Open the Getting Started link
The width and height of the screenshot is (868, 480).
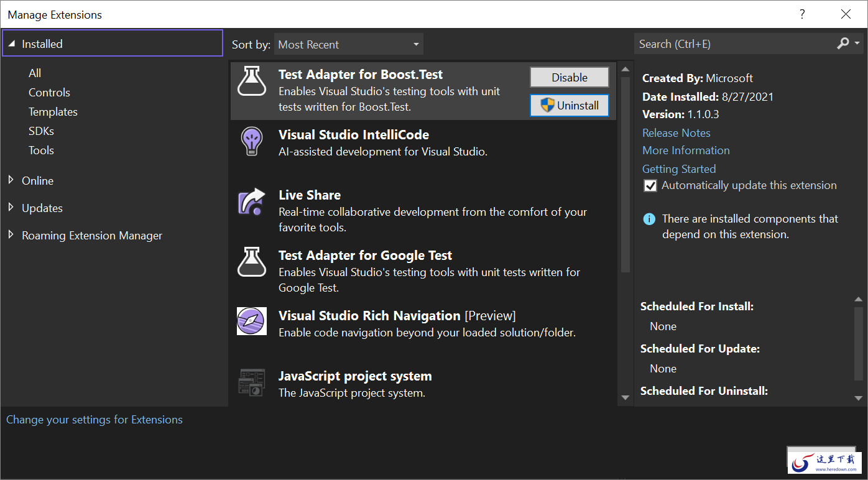(x=679, y=168)
